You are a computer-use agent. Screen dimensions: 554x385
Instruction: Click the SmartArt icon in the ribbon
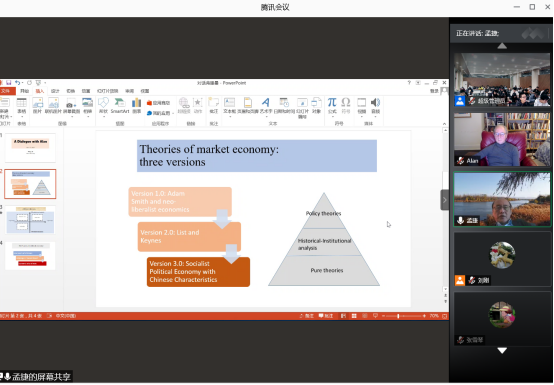[120, 105]
